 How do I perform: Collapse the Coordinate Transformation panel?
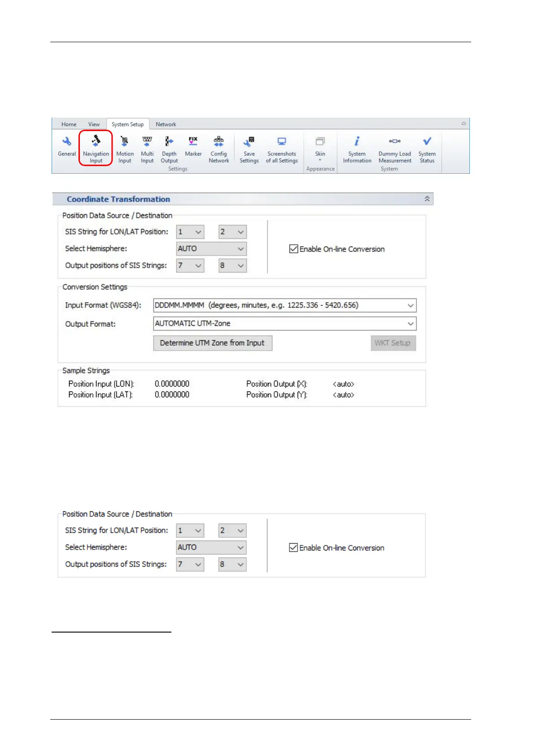[427, 199]
